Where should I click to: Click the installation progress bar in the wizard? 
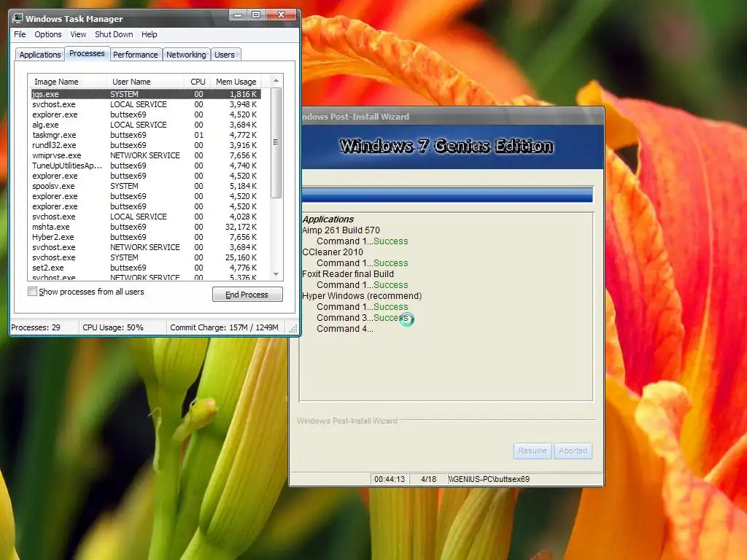(x=447, y=195)
